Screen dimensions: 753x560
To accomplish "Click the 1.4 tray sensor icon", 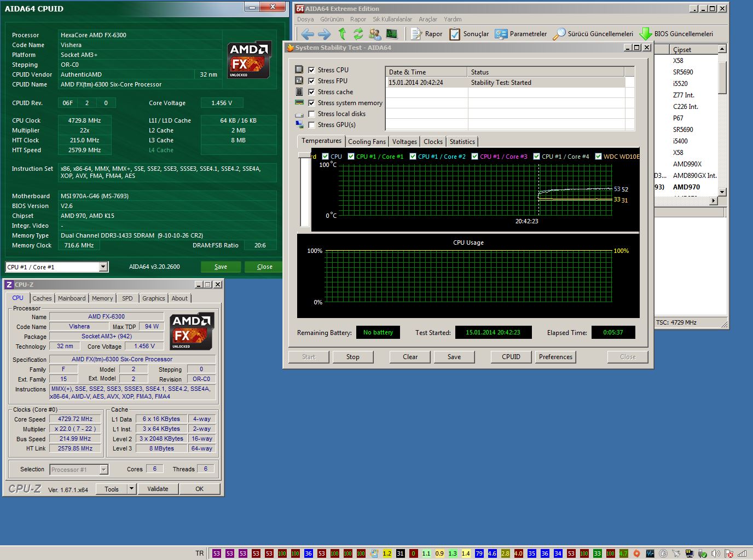I will click(466, 553).
